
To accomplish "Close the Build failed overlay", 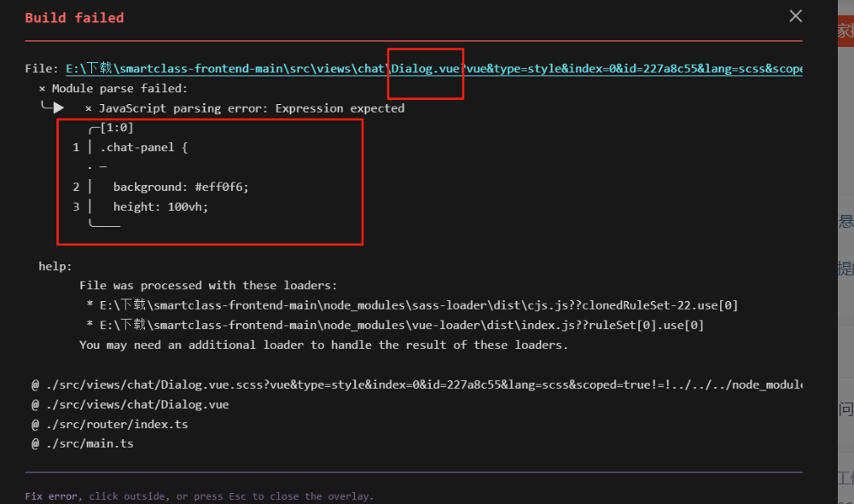I will pos(795,16).
